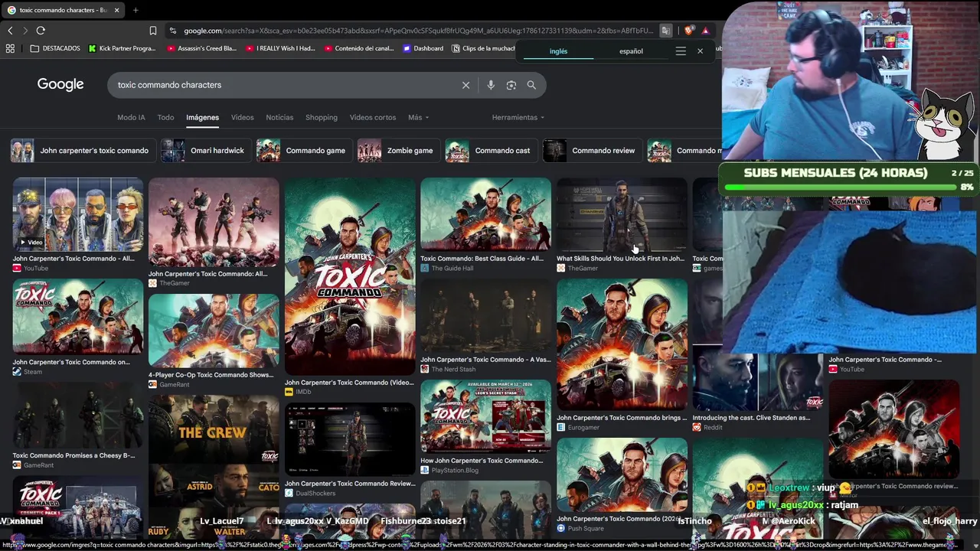Open TheGamer 'All...' characters image result
Image resolution: width=980 pixels, height=551 pixels.
point(214,222)
